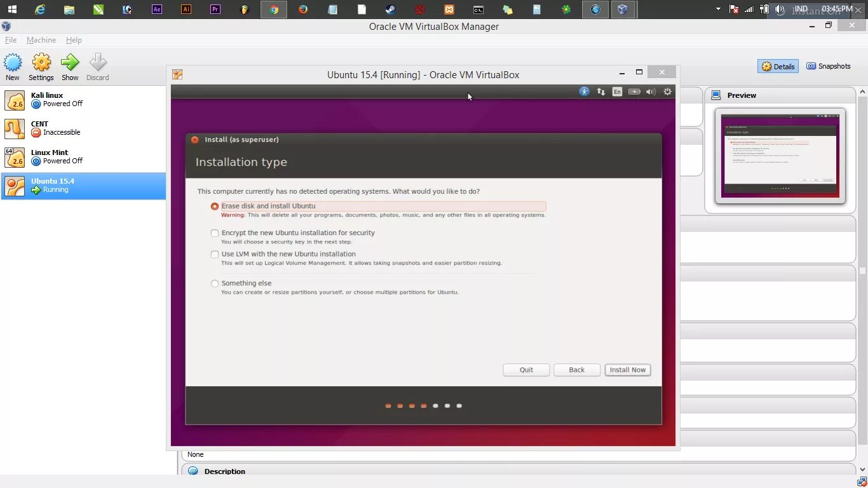Click the Windows Start button
868x488 pixels.
click(x=12, y=10)
